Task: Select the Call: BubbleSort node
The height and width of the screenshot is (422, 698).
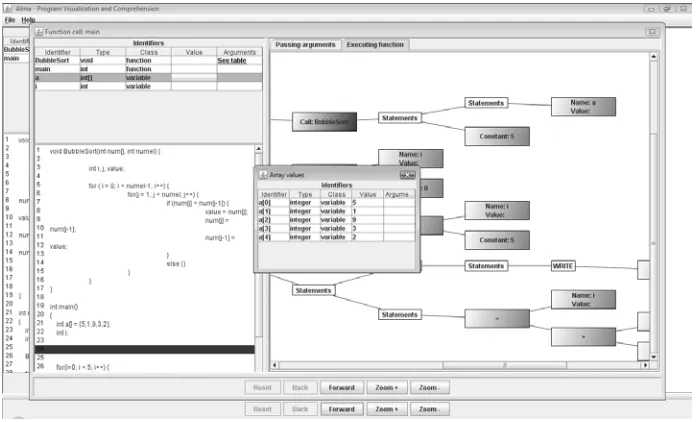Action: tap(324, 122)
